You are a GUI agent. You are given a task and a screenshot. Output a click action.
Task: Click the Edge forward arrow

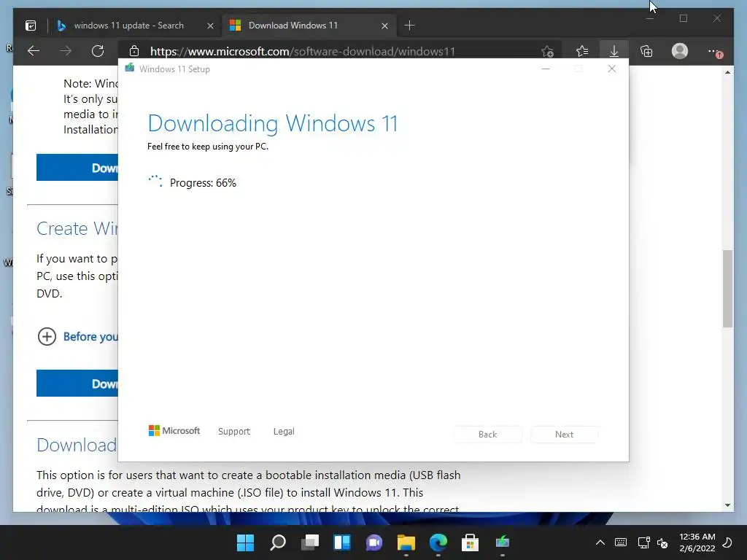pyautogui.click(x=66, y=51)
